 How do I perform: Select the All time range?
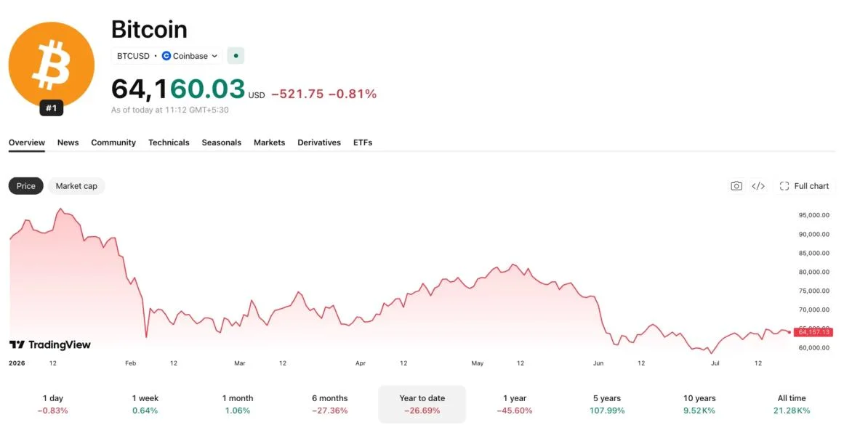coord(792,405)
